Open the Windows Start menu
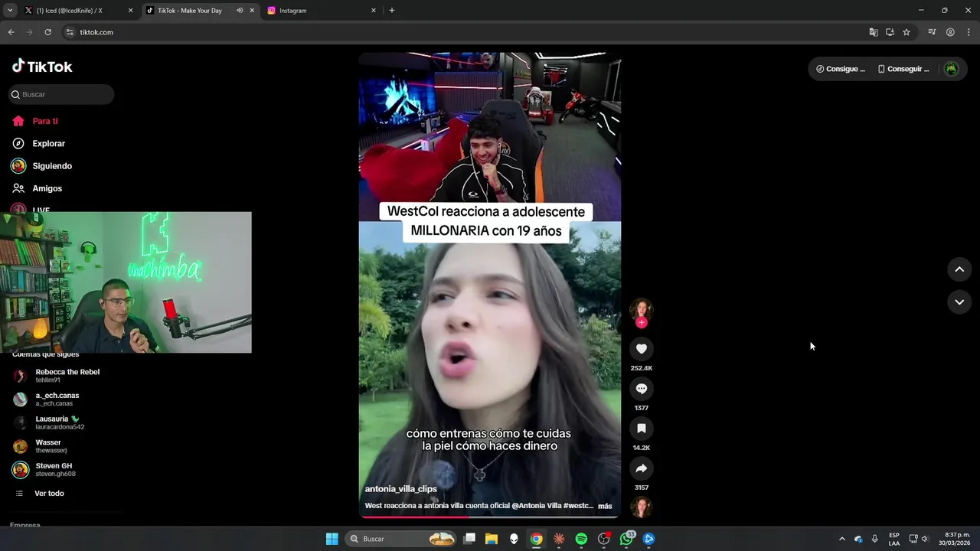This screenshot has width=980, height=551. 332,539
